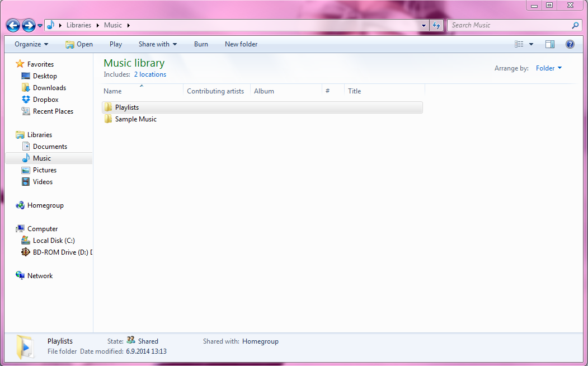Click Open in the toolbar

point(79,44)
